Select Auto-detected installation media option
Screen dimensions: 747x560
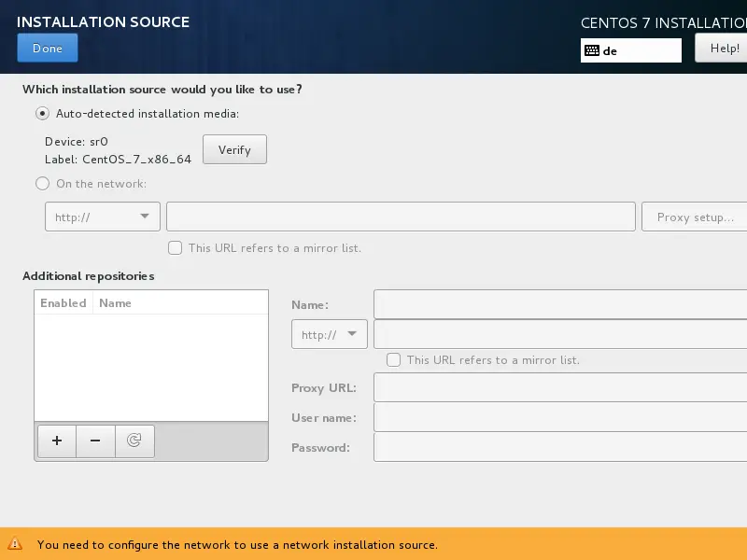point(43,114)
